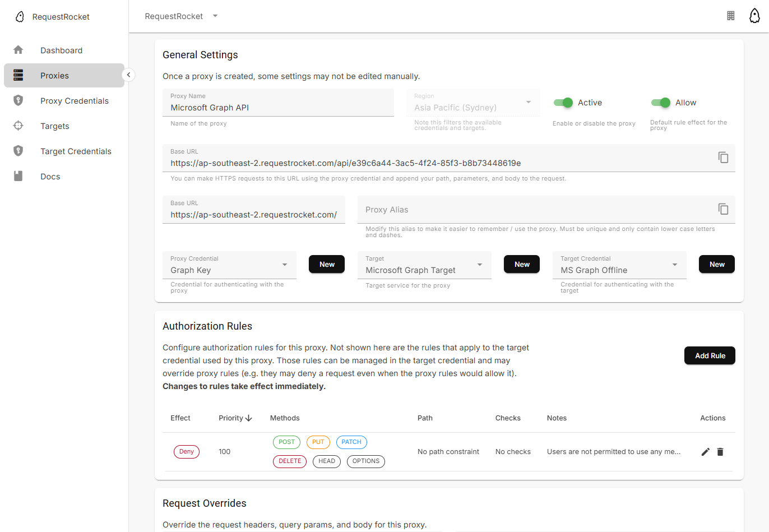This screenshot has height=532, width=769.
Task: Open Targets page from sidebar
Action: 55,126
